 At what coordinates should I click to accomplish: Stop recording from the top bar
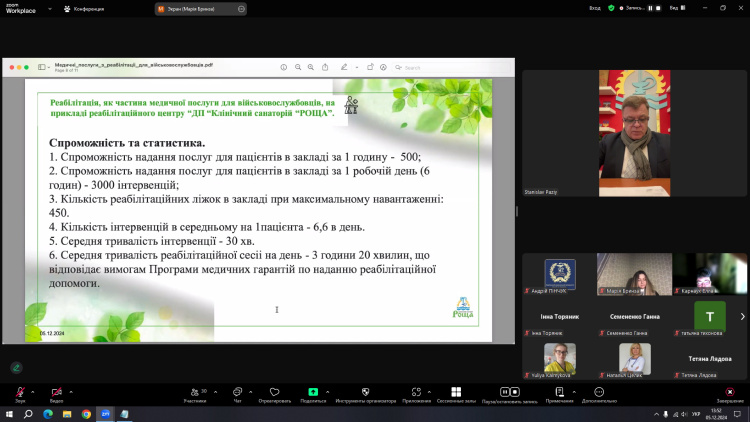tap(658, 8)
